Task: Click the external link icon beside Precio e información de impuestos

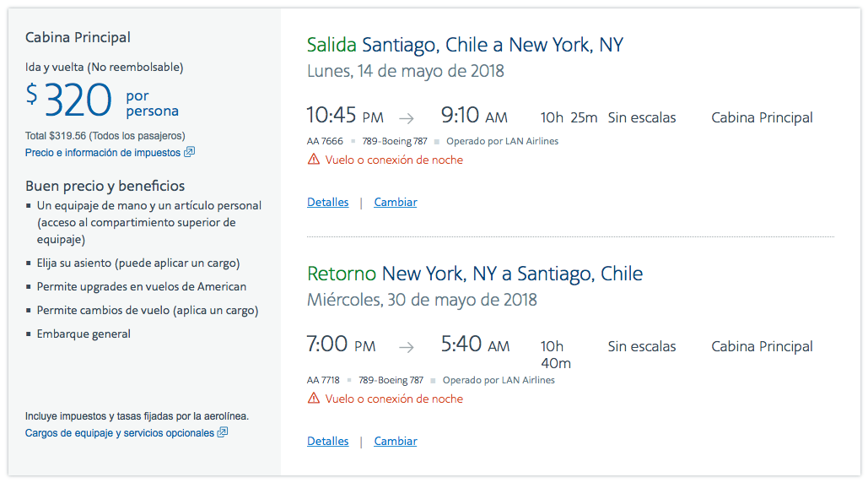Action: tap(189, 152)
